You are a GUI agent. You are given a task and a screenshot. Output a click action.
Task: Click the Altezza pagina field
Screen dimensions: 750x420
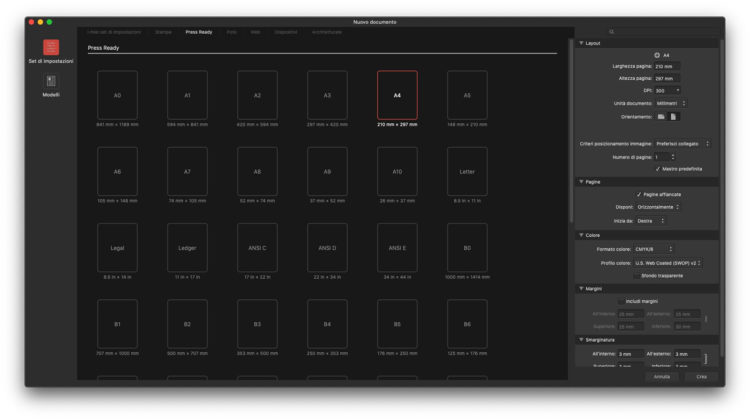pyautogui.click(x=667, y=78)
